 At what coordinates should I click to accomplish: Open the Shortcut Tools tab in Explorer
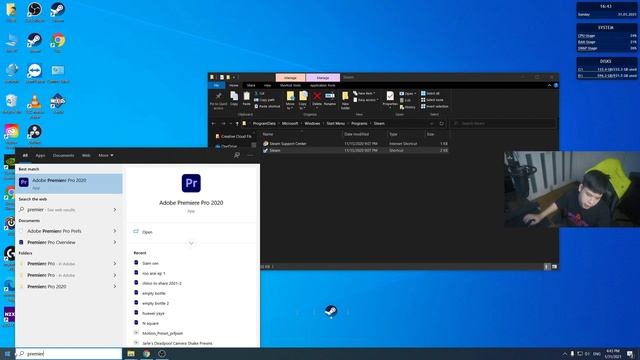click(x=290, y=85)
